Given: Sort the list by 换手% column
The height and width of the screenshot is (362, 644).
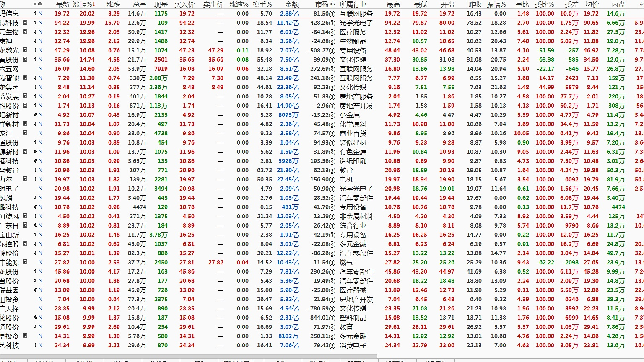Looking at the screenshot, I should pyautogui.click(x=262, y=4).
